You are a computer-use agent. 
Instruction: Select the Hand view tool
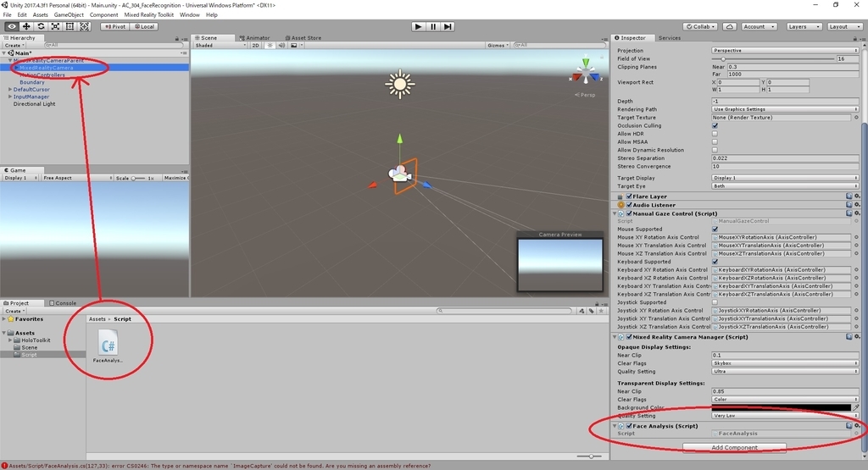(12, 26)
